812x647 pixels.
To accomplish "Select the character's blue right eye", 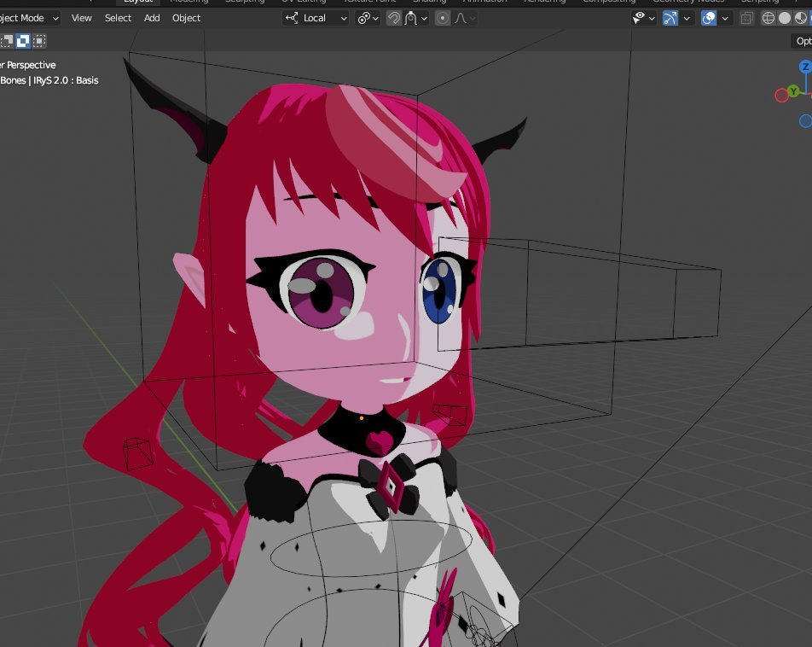I will click(x=440, y=291).
